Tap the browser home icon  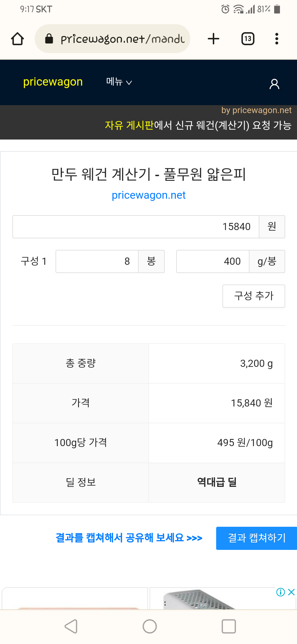(17, 39)
